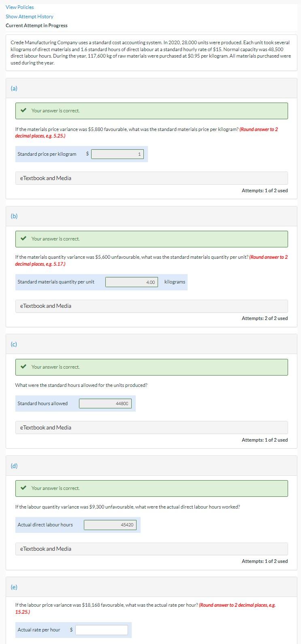Click the Standard materials quantity answer box
Image resolution: width=301 pixels, height=644 pixels.
[x=131, y=282]
